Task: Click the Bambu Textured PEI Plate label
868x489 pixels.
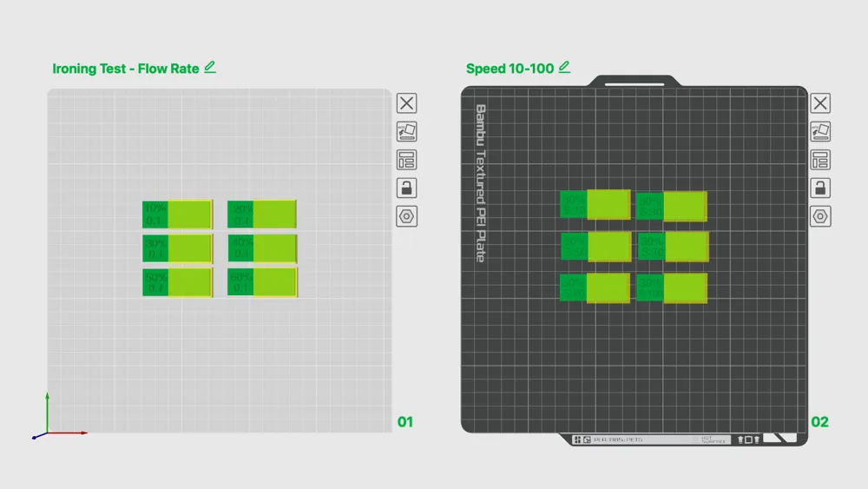Action: coord(481,183)
